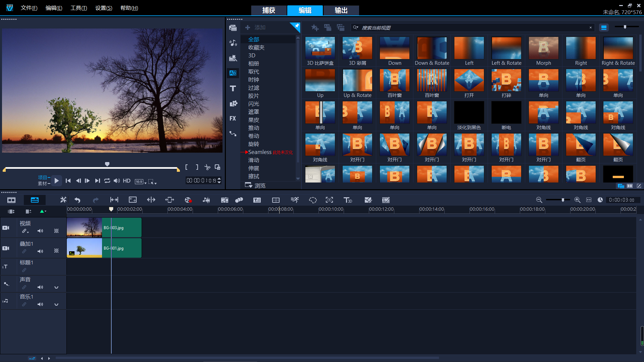This screenshot has height=362, width=644.
Task: Toggle ripple editing on 叠加1 track
Action: click(x=24, y=251)
